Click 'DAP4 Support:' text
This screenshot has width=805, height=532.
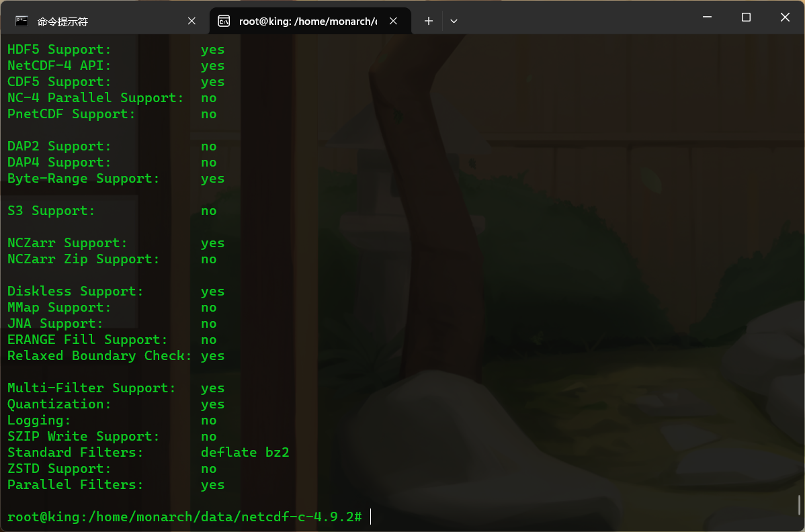59,163
